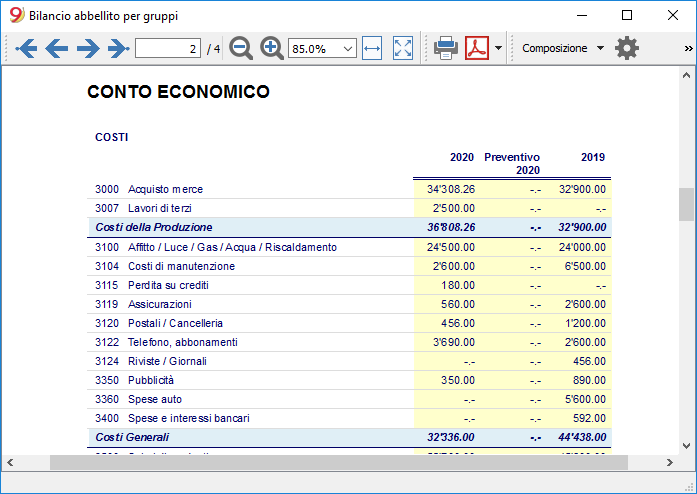This screenshot has width=697, height=494.
Task: Click the Costi della Produzione total
Action: point(349,227)
